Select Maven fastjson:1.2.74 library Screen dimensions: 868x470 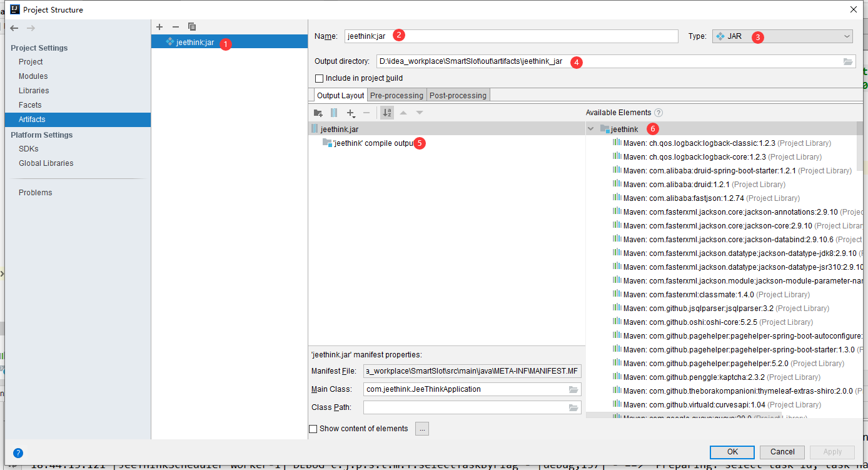[x=705, y=198]
